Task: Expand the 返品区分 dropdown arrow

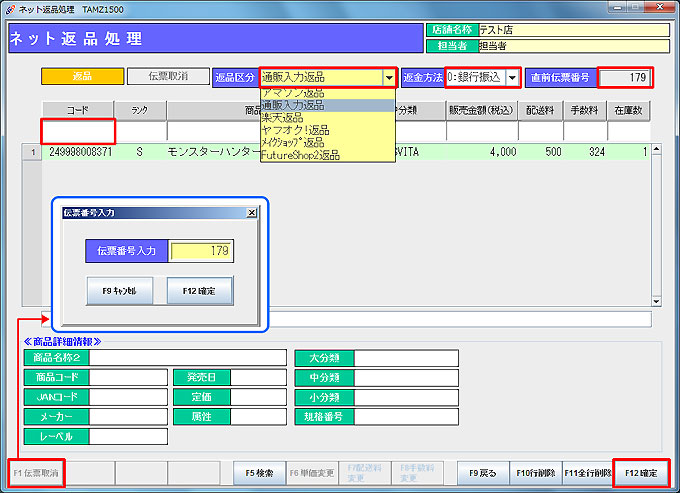Action: pos(388,77)
